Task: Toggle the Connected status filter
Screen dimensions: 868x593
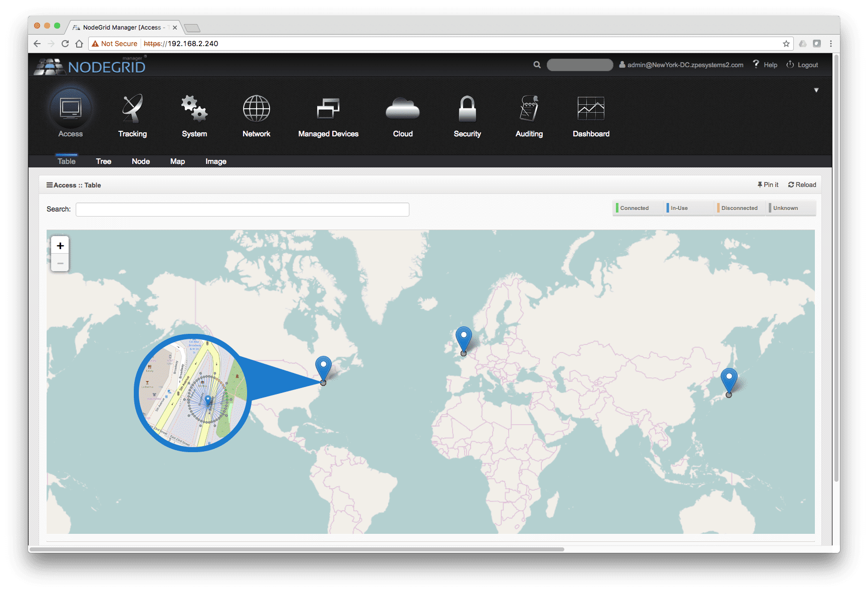Action: 634,208
